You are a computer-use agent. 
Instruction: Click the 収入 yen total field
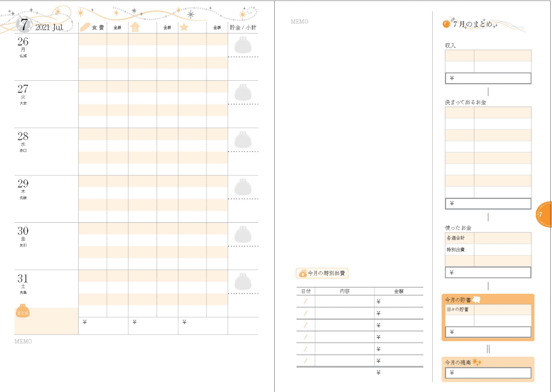(488, 78)
